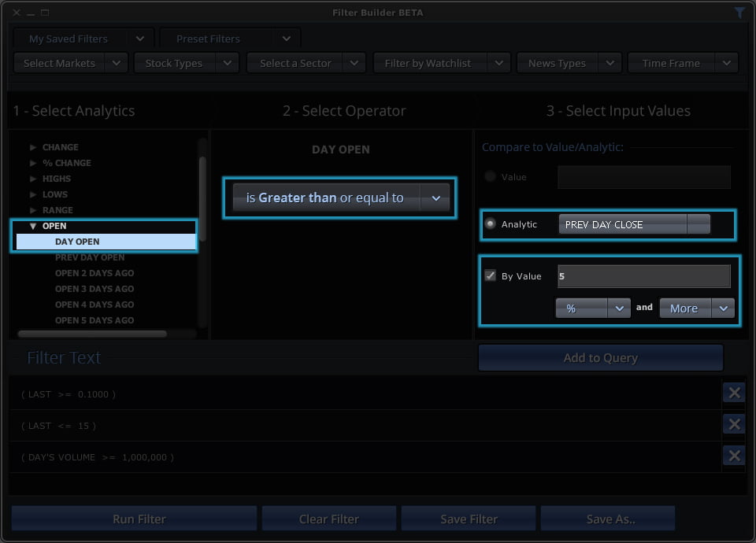The width and height of the screenshot is (756, 543).
Task: Select the Analytic radio button
Action: (490, 224)
